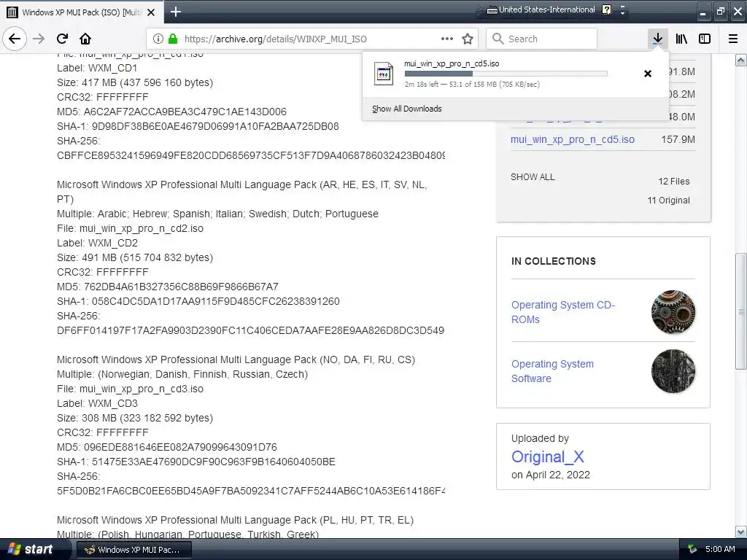Click the download progress bar for cd5.iso

[506, 74]
